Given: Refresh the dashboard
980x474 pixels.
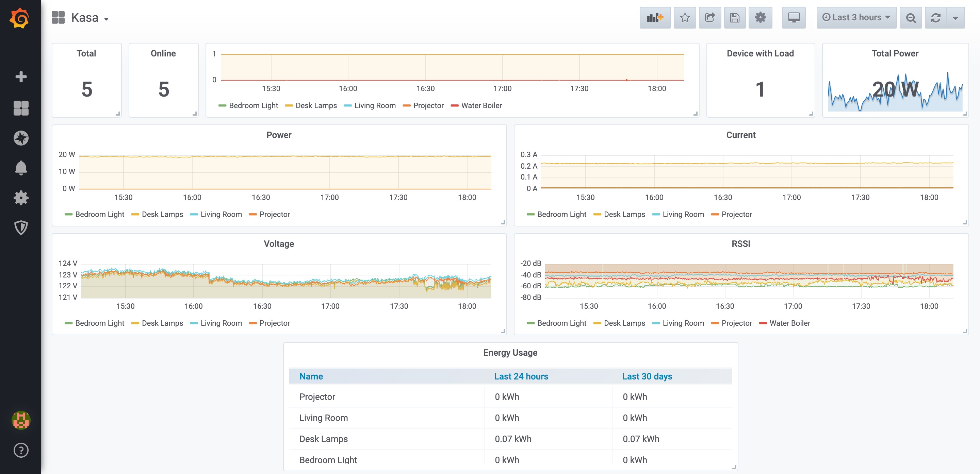Looking at the screenshot, I should (935, 18).
